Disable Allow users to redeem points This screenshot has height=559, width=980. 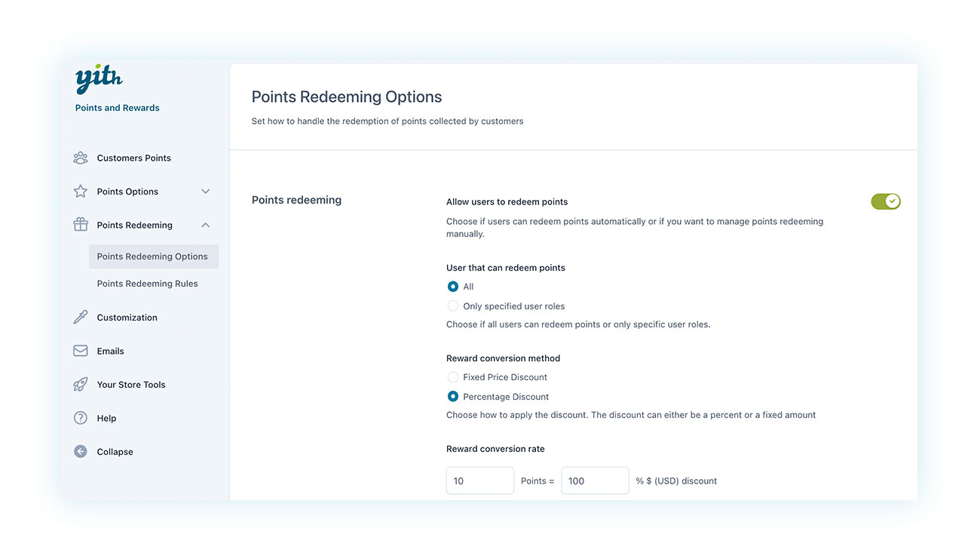[885, 201]
